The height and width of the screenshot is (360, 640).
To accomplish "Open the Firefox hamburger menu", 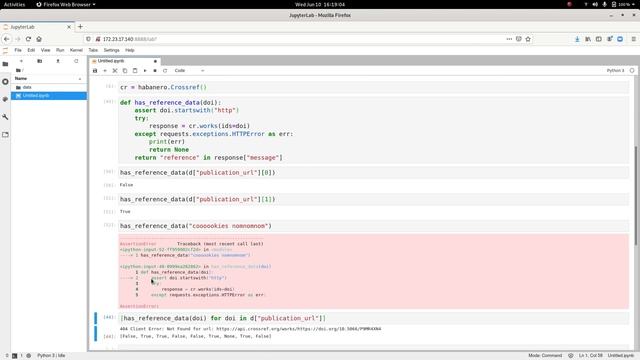I will (x=633, y=39).
